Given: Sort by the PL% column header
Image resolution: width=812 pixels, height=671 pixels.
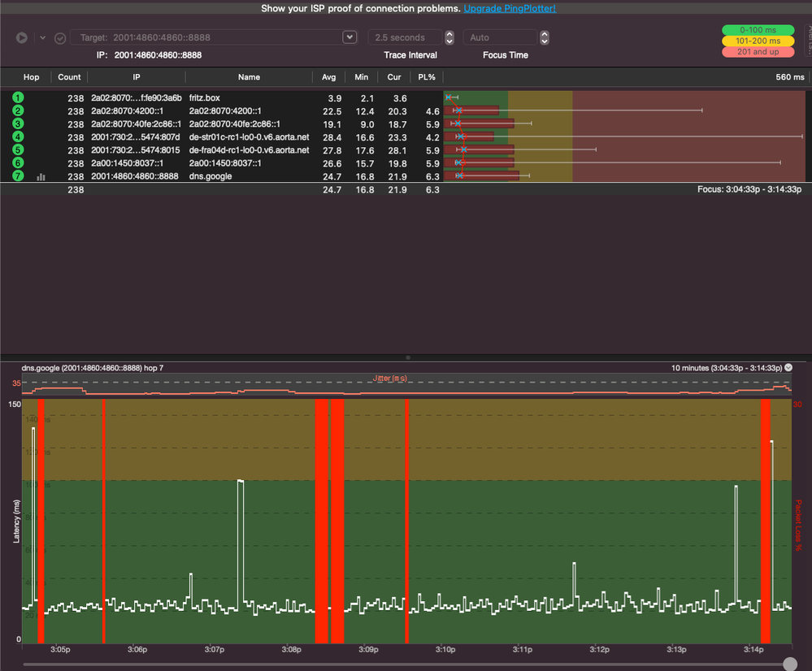Looking at the screenshot, I should pyautogui.click(x=426, y=77).
